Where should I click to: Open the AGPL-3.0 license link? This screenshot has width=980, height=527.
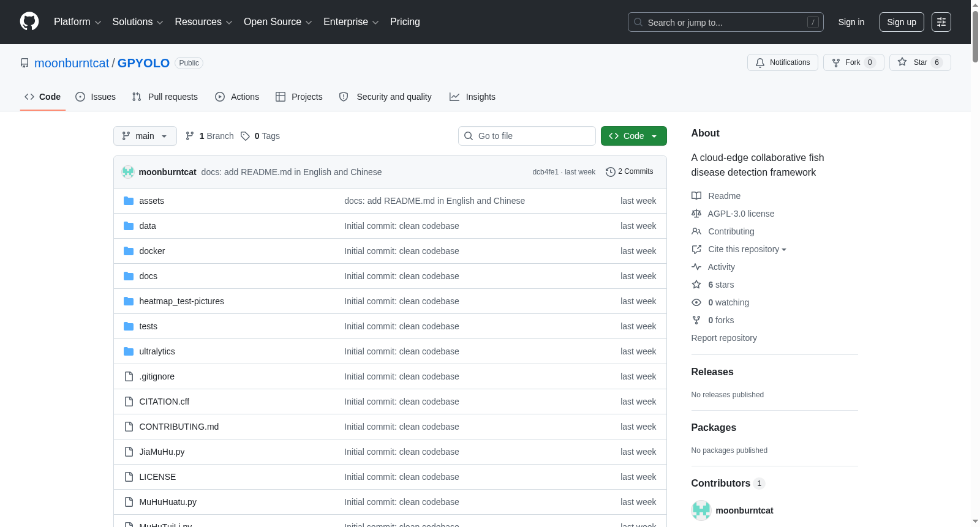[x=741, y=214]
